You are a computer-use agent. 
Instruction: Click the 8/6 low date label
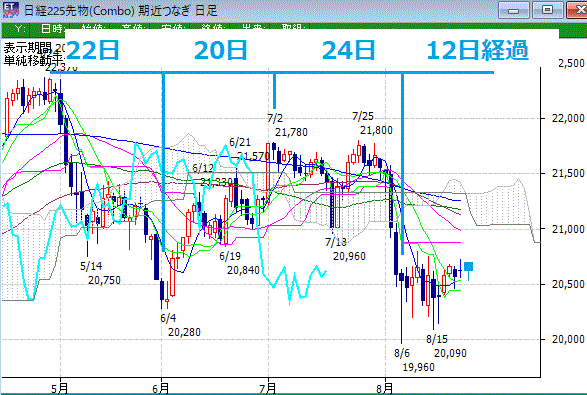(x=402, y=353)
